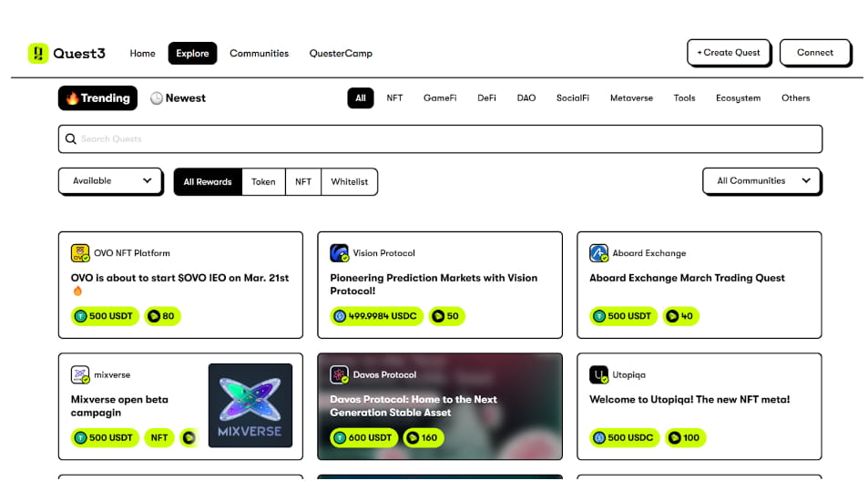Viewport: 868px width, 491px height.
Task: Select the Ecosystem category tab
Action: click(x=738, y=98)
